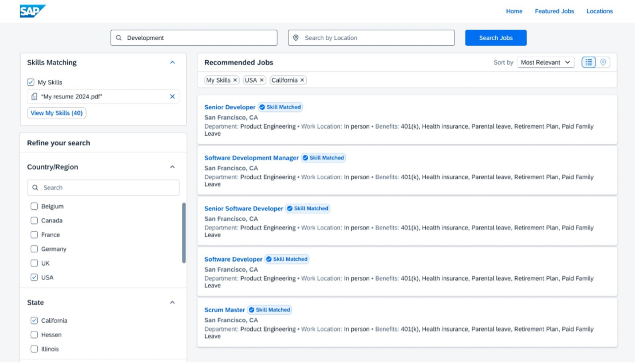Screen dimensions: 636x364
Task: Click the SAP logo
Action: (x=33, y=11)
